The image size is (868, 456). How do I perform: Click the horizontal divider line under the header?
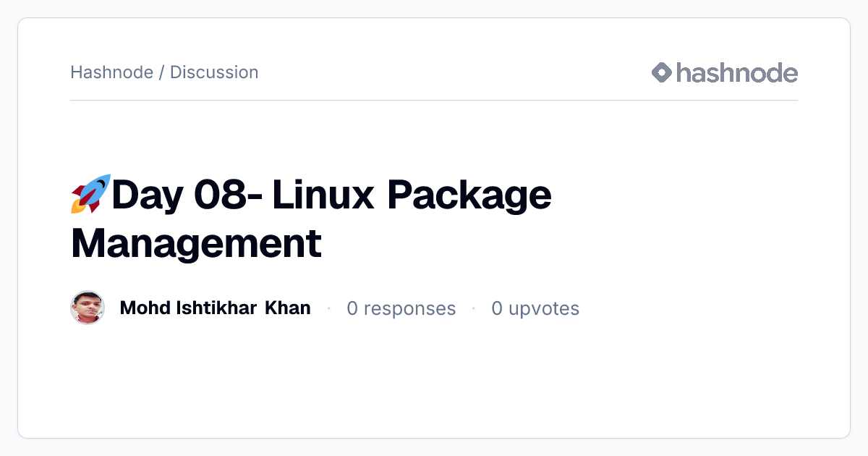434,100
